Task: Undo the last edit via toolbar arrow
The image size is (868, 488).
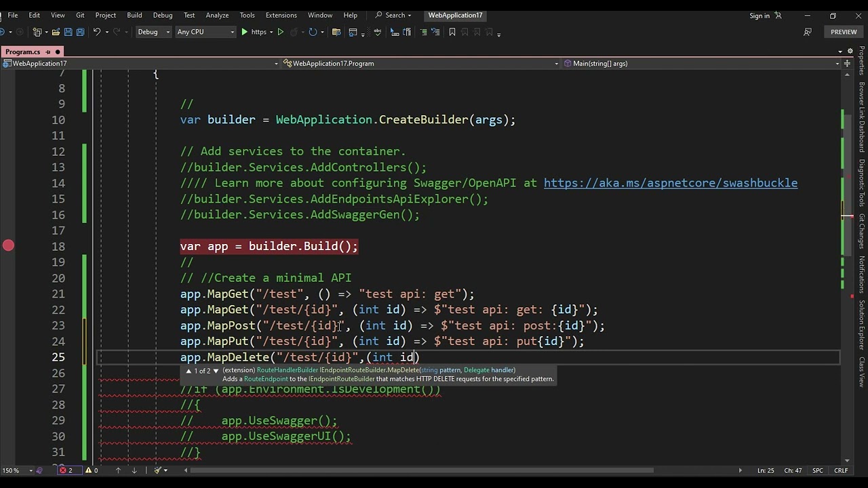Action: (97, 32)
